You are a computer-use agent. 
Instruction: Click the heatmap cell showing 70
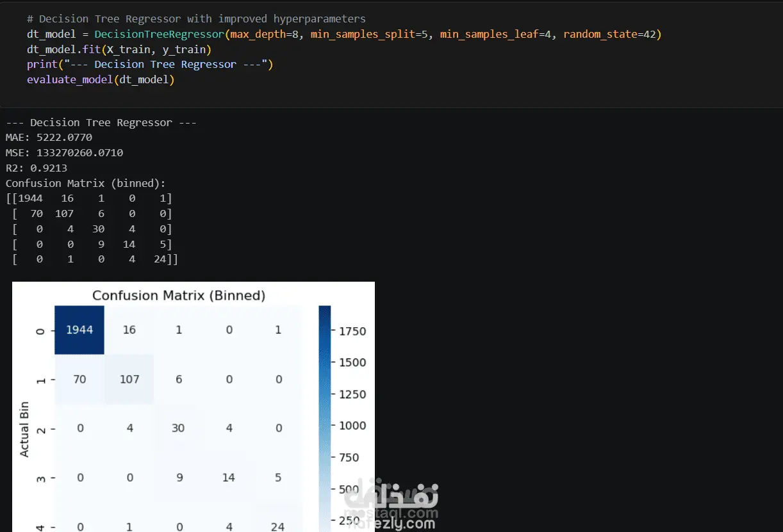[x=79, y=379]
